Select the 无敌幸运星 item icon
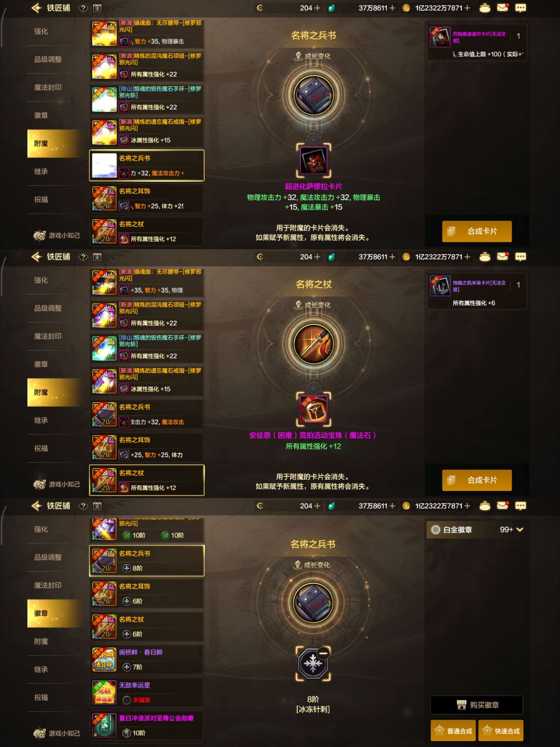Screen dimensions: 560x747 [x=104, y=692]
